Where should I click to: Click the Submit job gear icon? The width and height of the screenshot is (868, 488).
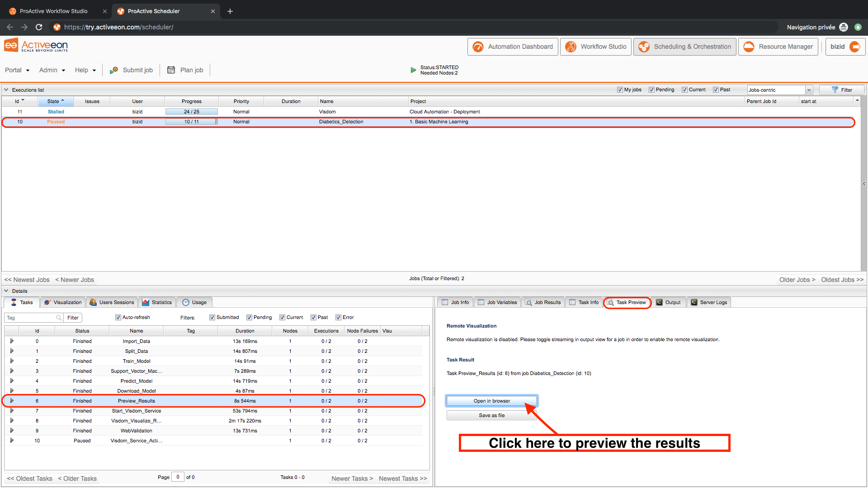click(114, 70)
